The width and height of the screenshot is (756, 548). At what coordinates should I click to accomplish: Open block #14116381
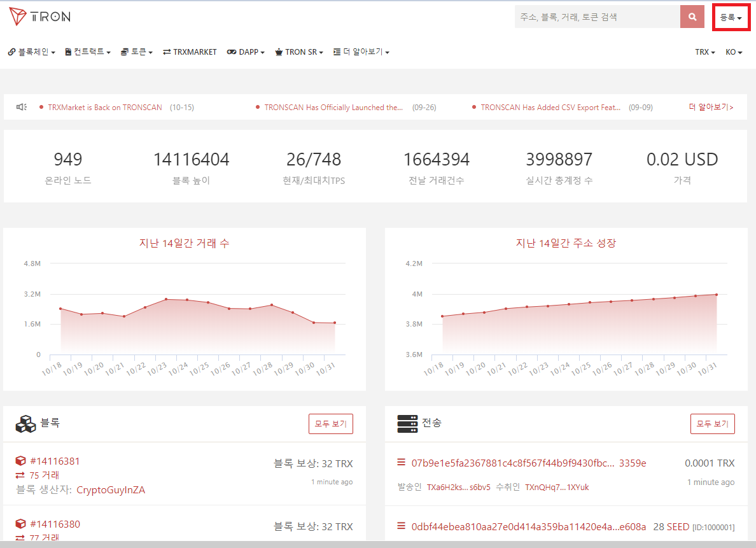[55, 461]
